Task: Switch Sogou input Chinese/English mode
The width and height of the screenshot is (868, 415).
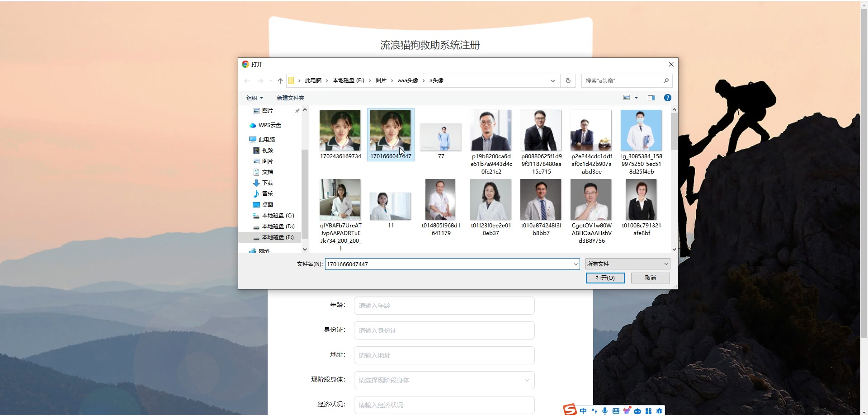Action: (x=583, y=411)
